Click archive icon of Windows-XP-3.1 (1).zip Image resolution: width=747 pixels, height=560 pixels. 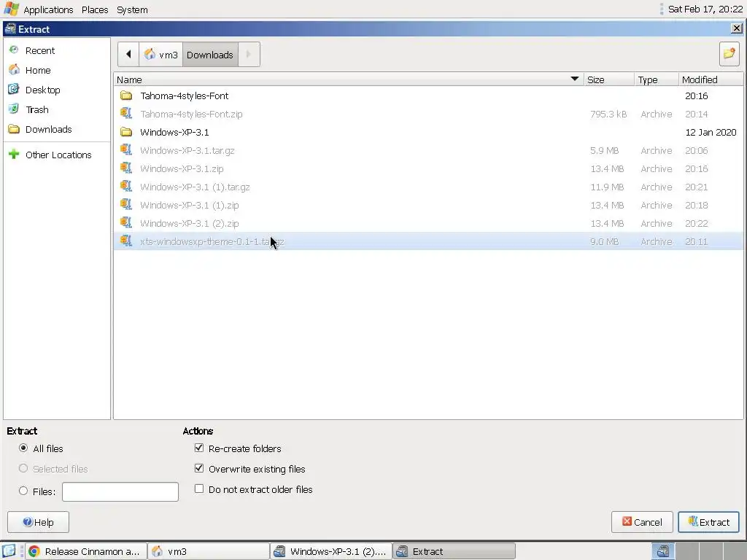coord(126,205)
